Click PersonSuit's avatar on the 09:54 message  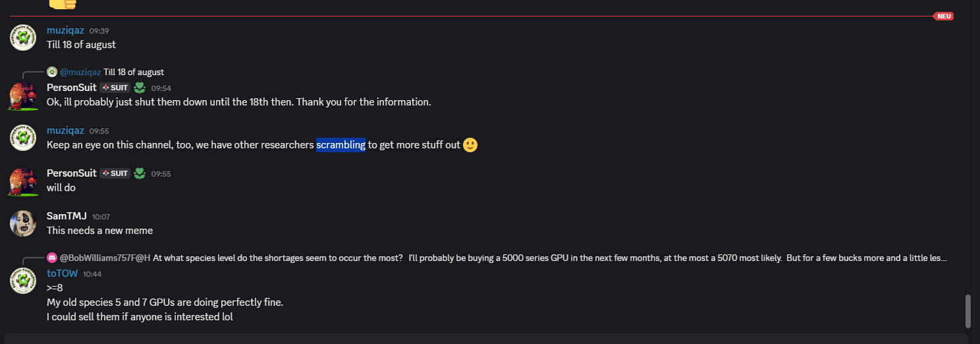(22, 95)
